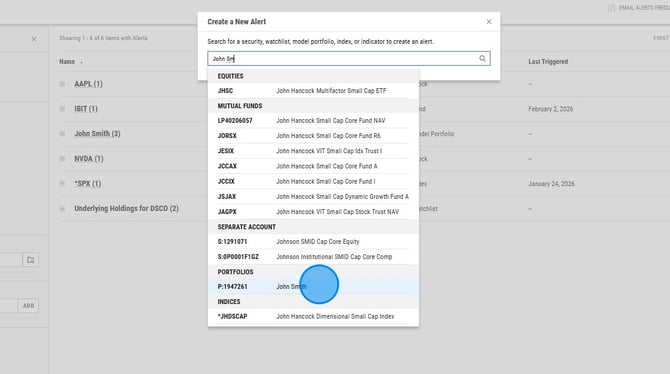Sort by the Last Triggered column header
This screenshot has height=374, width=670.
pos(548,62)
